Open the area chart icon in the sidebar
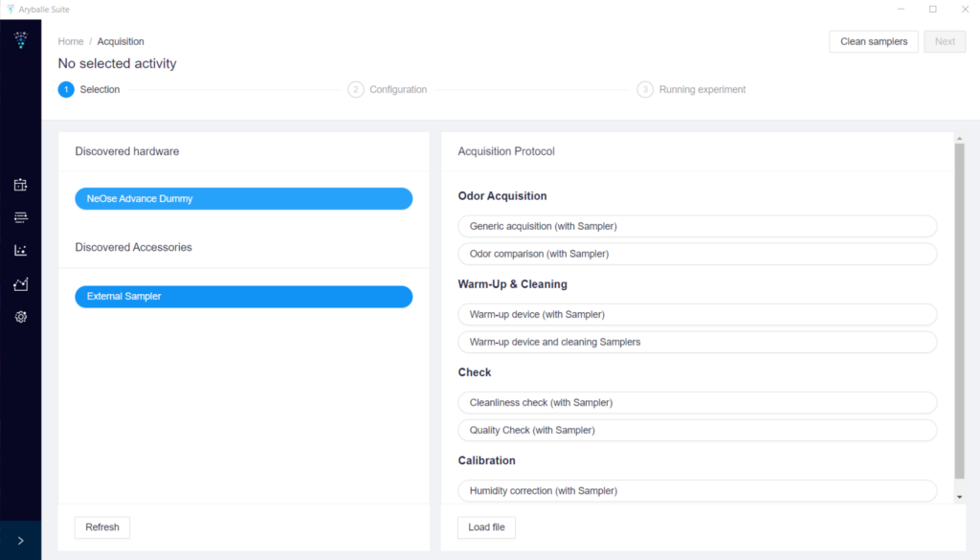Image resolution: width=980 pixels, height=560 pixels. [21, 284]
